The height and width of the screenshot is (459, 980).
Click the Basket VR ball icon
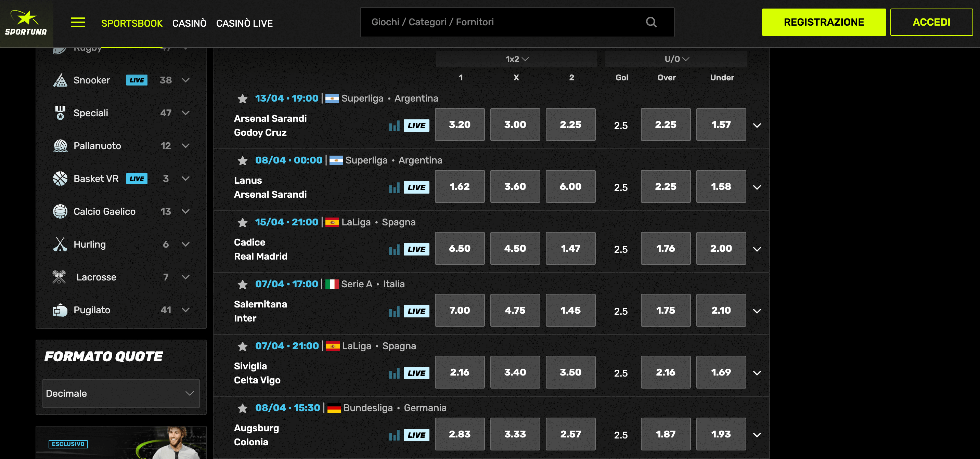pos(60,178)
